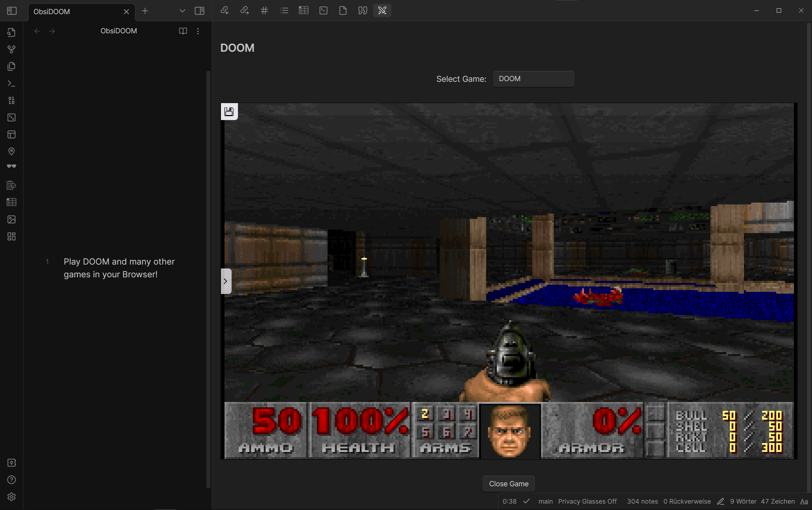
Task: Open the dashboard tiles icon in ribbon
Action: click(x=11, y=237)
